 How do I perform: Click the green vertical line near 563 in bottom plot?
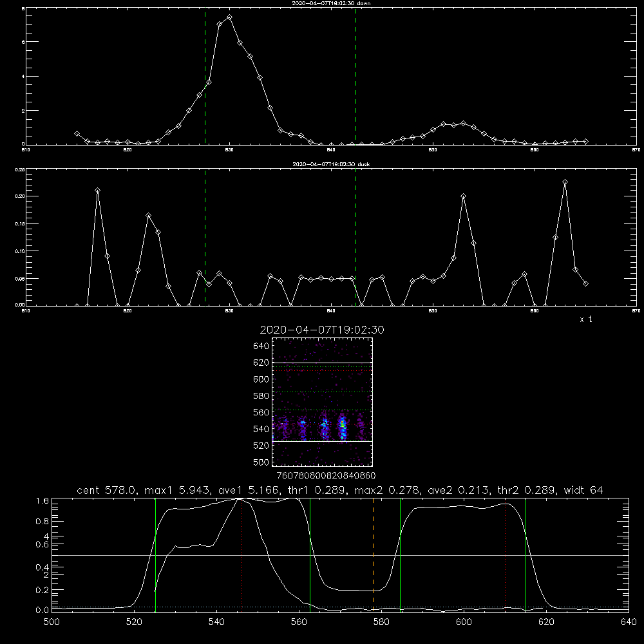click(310, 556)
